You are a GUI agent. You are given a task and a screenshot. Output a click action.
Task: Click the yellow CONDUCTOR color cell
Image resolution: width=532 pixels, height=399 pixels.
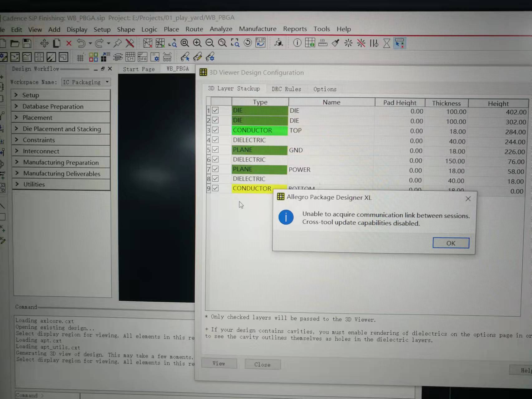click(x=252, y=188)
